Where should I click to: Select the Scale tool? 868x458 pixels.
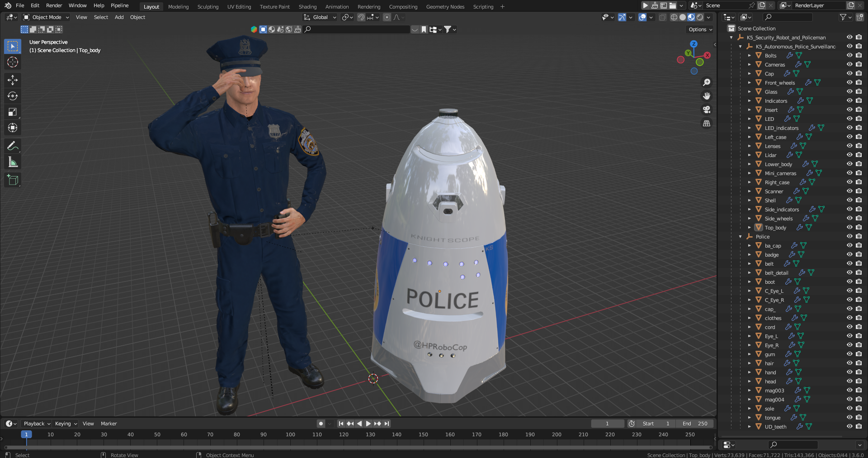pos(13,112)
